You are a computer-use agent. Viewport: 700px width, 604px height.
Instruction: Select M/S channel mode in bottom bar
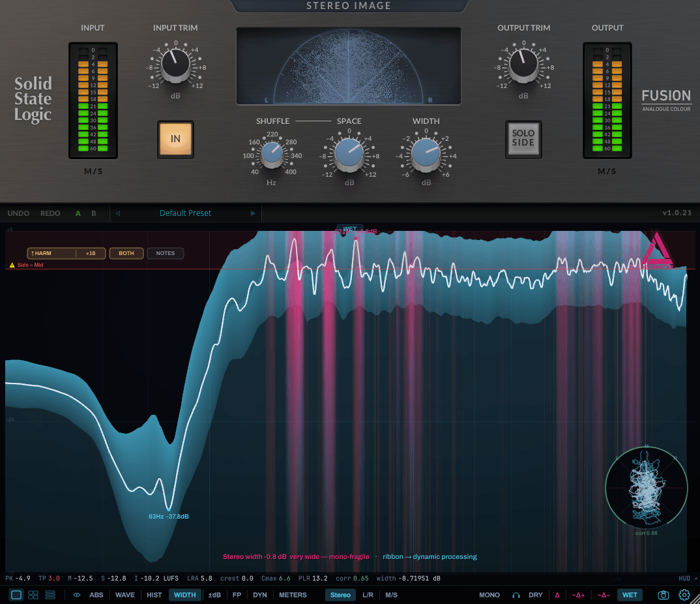[x=391, y=595]
